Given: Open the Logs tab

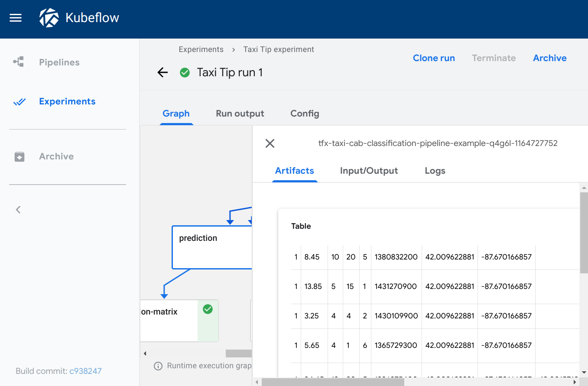Looking at the screenshot, I should [435, 171].
